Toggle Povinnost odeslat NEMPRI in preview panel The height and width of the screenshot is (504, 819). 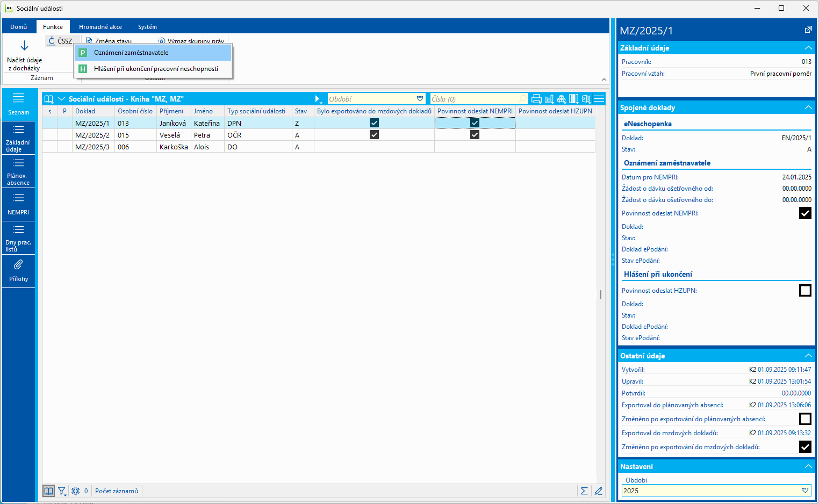point(805,213)
